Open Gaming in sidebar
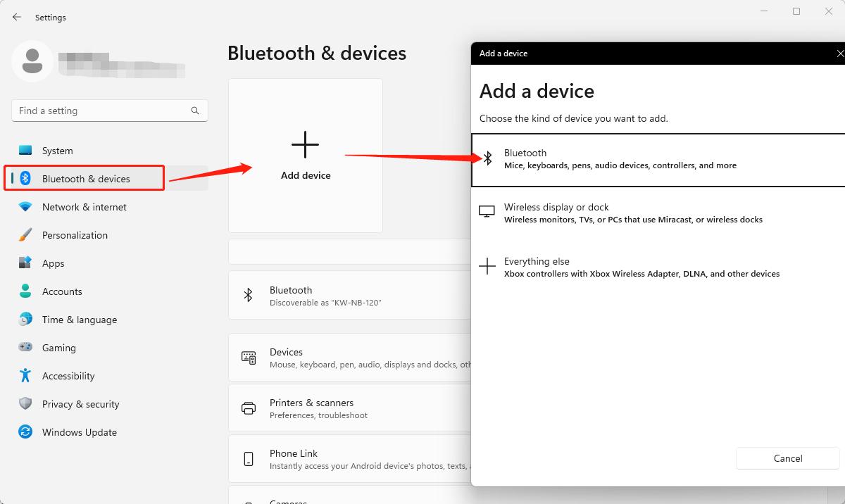Viewport: 845px width, 504px height. 109,348
